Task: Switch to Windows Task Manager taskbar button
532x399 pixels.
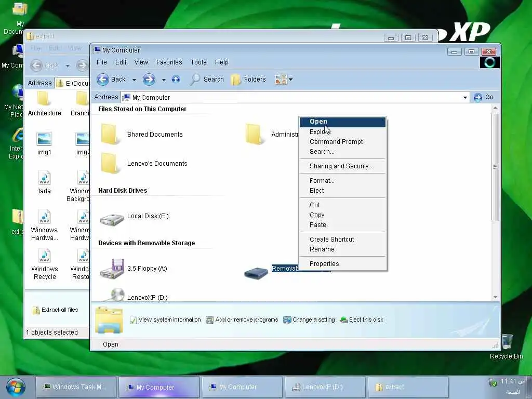Action: [x=76, y=387]
